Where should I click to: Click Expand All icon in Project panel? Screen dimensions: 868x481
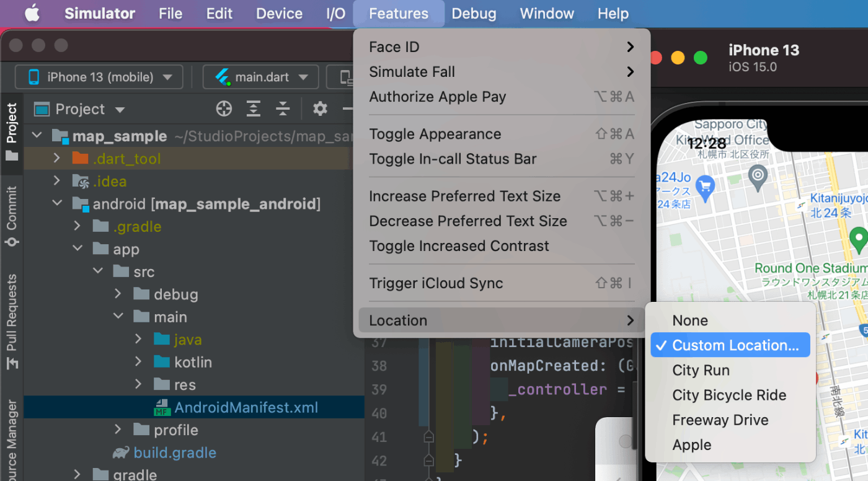[254, 109]
